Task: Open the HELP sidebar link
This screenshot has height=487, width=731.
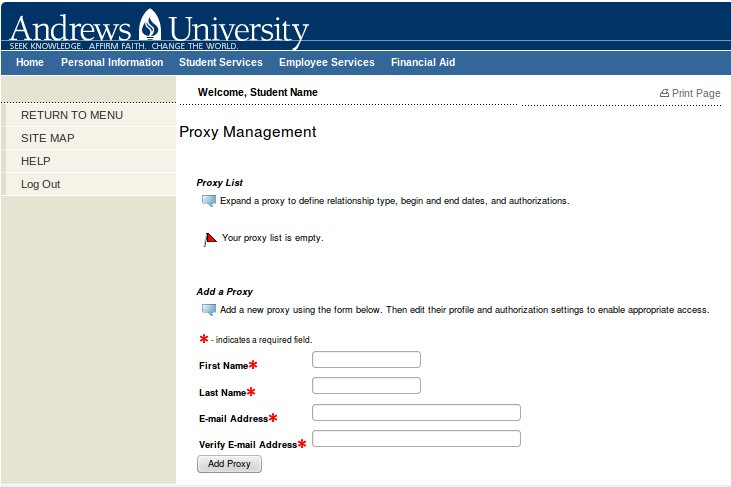Action: point(35,161)
